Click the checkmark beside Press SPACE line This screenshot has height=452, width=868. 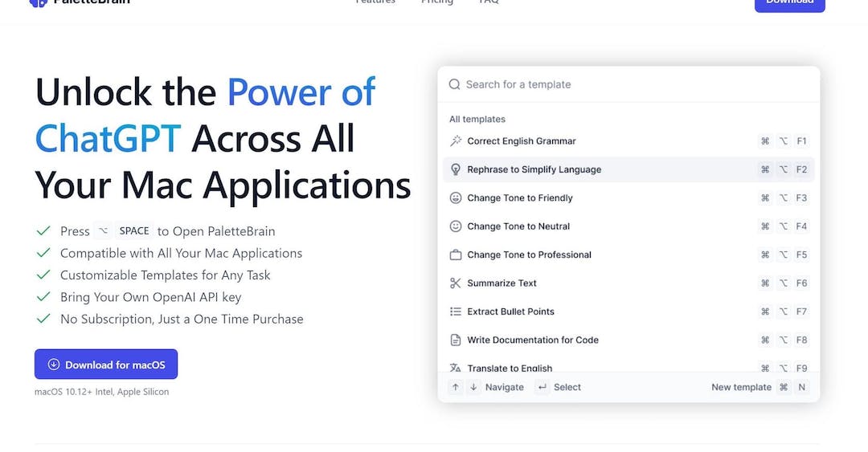(43, 230)
